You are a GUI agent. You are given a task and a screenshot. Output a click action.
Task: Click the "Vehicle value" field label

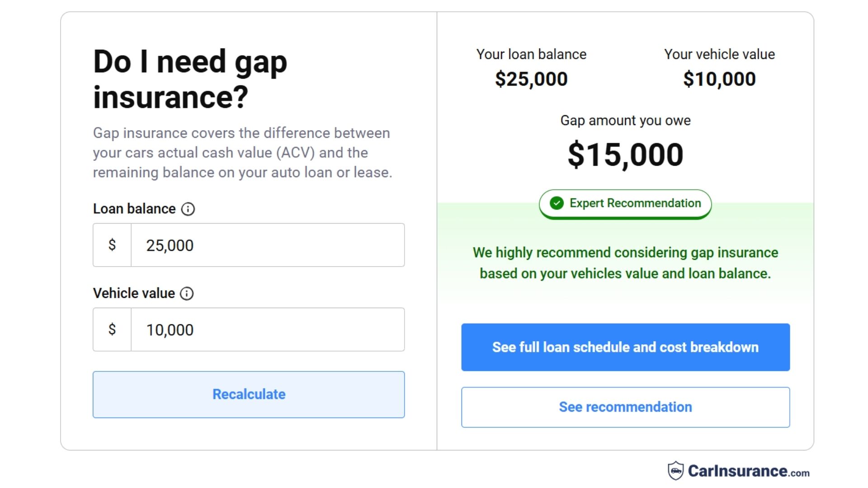coord(134,293)
